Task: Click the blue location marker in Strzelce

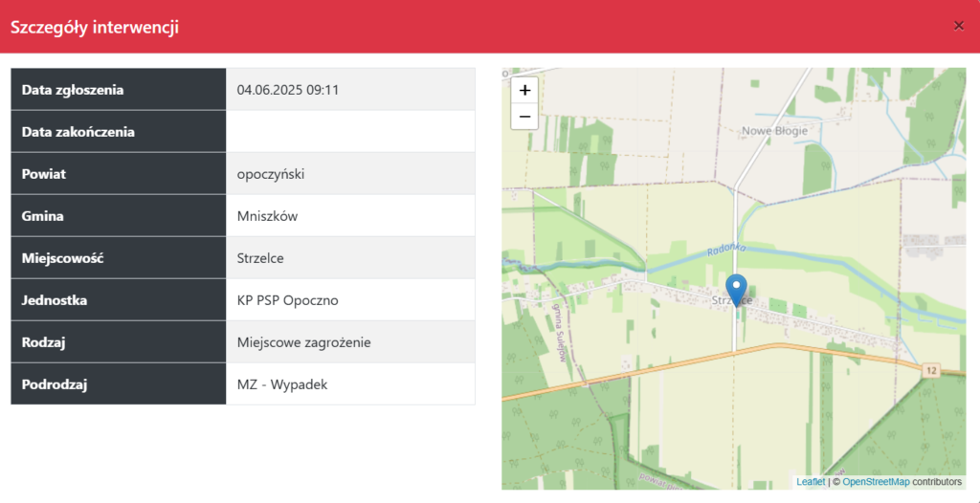Action: pos(736,289)
